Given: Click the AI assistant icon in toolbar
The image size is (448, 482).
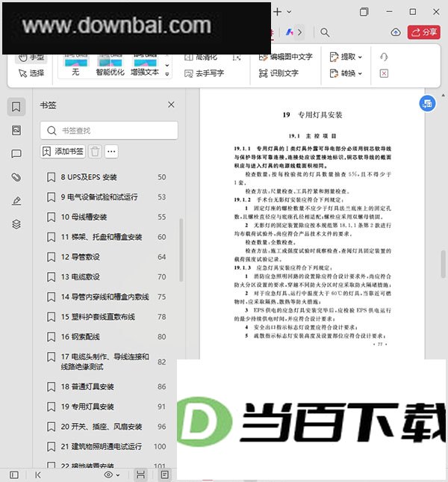Looking at the screenshot, I should [x=289, y=32].
